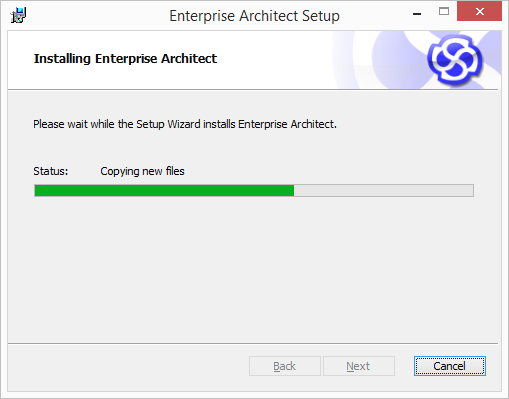
Task: Click the 'Enterprise Architect Setup' window title
Action: pos(254,16)
